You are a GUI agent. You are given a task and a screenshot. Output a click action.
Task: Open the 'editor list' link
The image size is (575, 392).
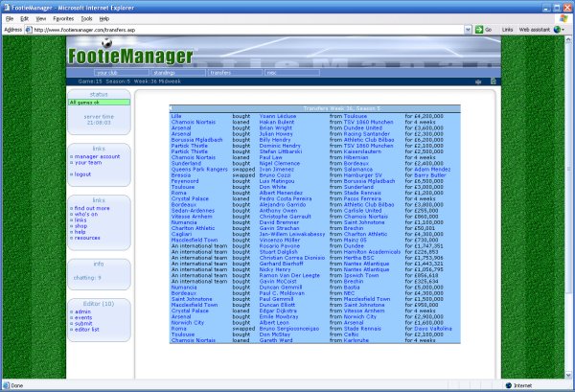[87, 330]
